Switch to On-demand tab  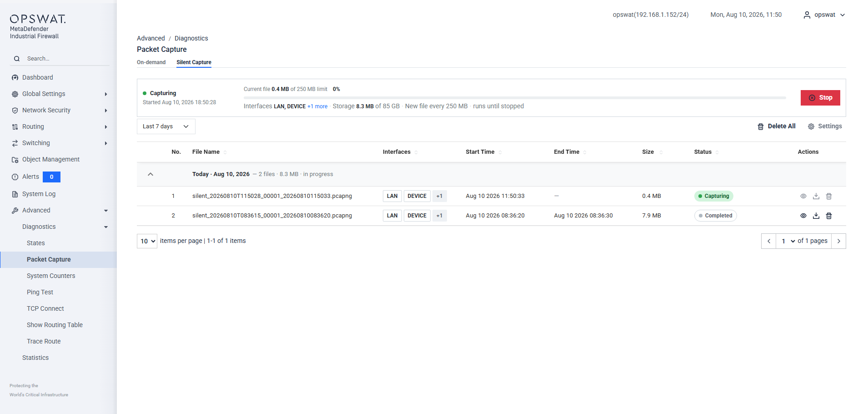(x=151, y=62)
